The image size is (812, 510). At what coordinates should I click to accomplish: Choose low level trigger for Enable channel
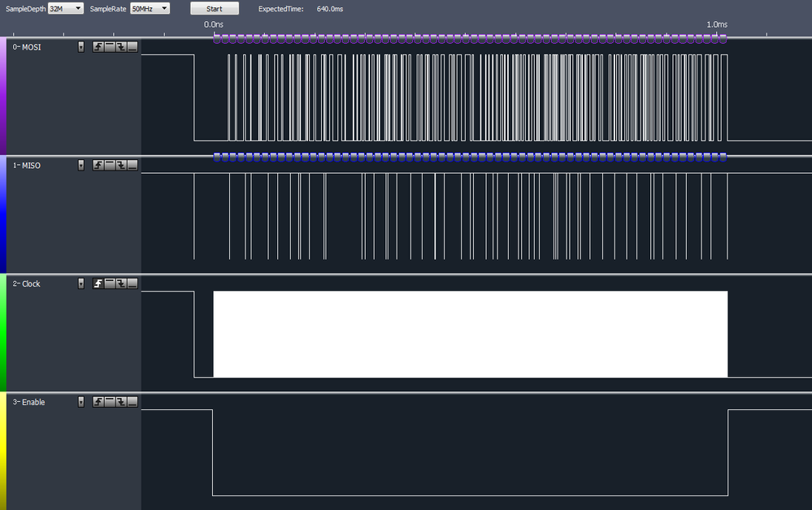(x=133, y=401)
